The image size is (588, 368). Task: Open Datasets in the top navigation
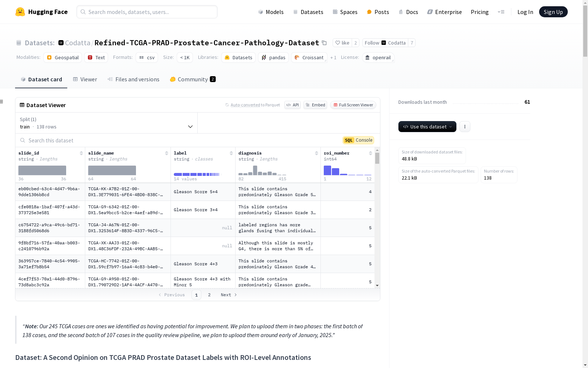pos(308,12)
